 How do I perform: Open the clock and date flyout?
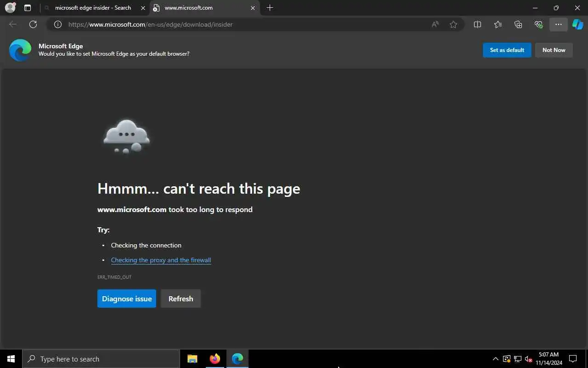[548, 359]
